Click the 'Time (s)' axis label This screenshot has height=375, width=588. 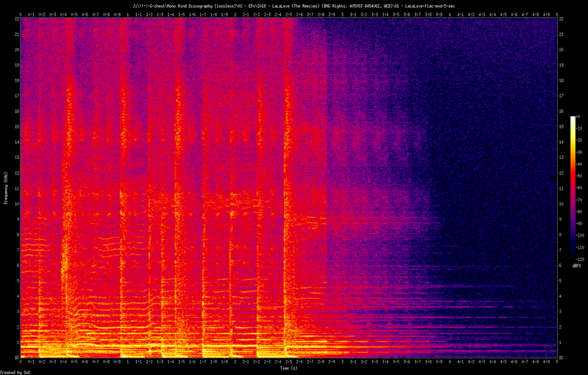(x=289, y=368)
